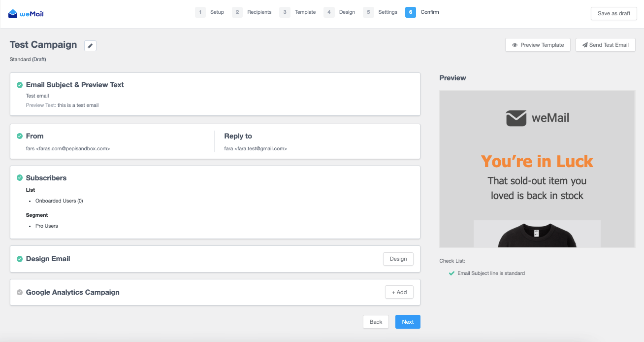Click the eye icon inside Preview Template
The image size is (644, 342).
[515, 45]
